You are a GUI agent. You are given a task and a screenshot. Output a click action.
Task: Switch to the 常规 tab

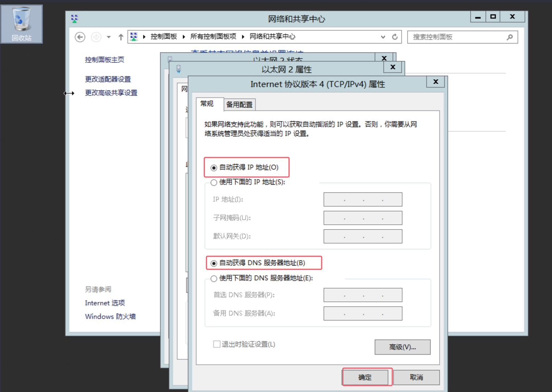(x=210, y=104)
